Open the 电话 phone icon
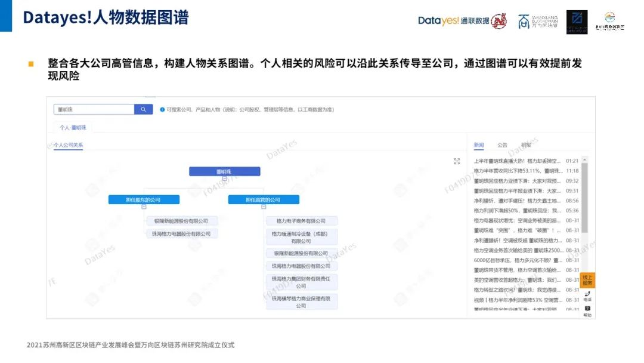The height and width of the screenshot is (363, 644). coord(587,296)
